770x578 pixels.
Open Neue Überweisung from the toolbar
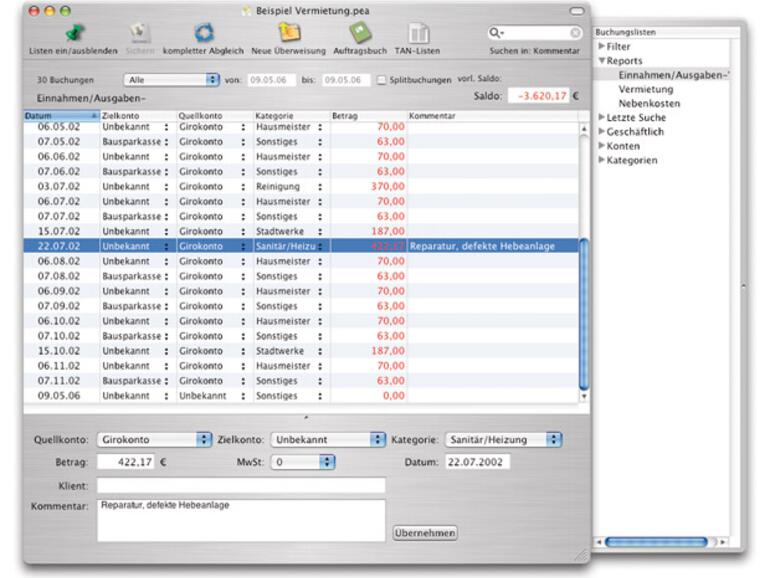tap(288, 32)
